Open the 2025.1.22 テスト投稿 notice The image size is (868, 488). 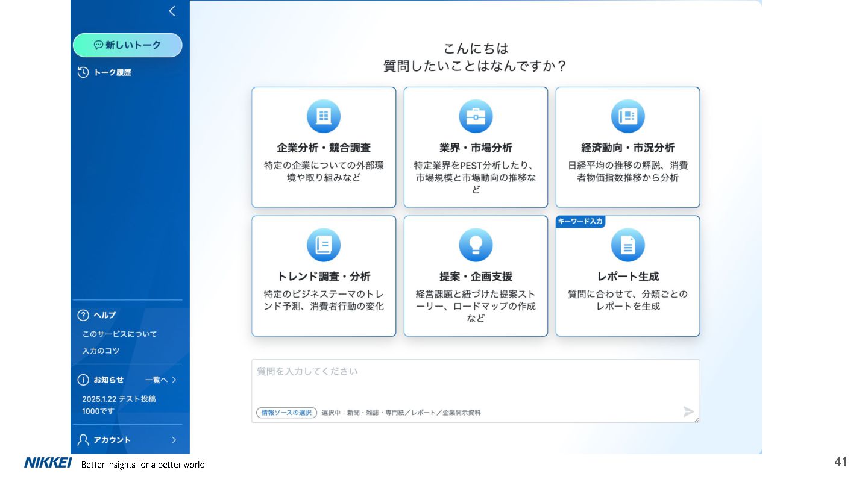(x=119, y=405)
